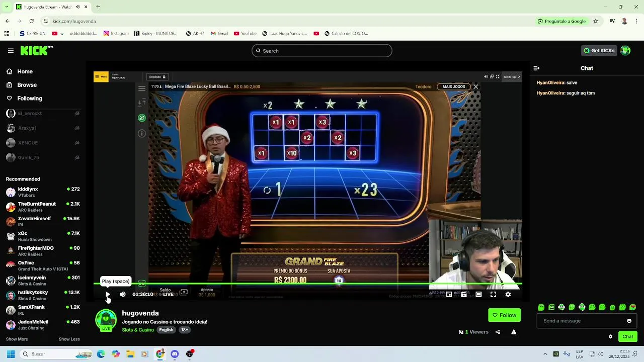644x362 pixels.
Task: Click the 18+ content tag
Action: (x=185, y=330)
